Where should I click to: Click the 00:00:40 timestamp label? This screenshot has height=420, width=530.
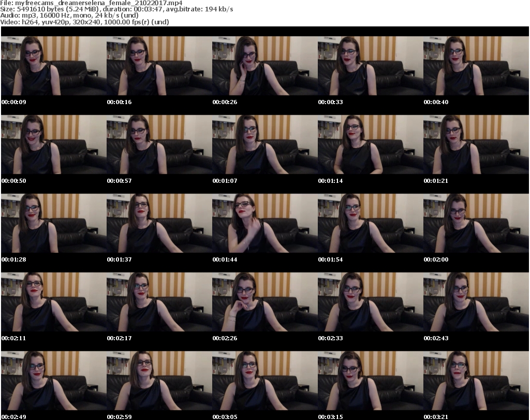436,102
